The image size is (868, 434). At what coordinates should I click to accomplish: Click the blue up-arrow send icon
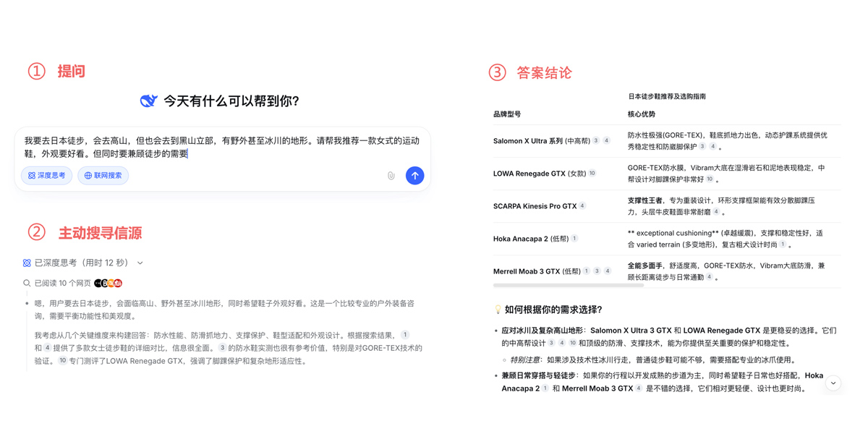coord(414,175)
